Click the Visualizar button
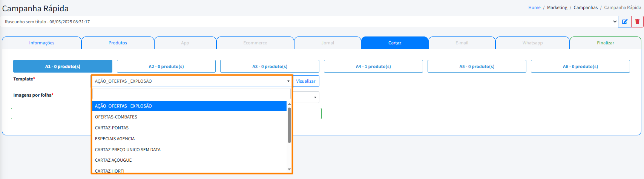Viewport: 644px width, 179px height. [x=306, y=81]
